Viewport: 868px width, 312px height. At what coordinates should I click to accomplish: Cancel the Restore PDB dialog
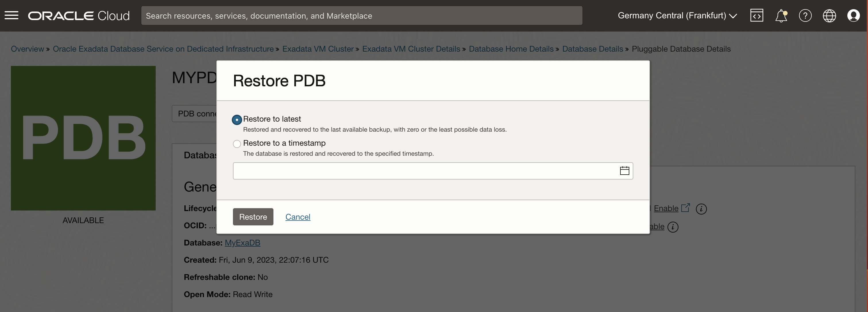click(298, 217)
